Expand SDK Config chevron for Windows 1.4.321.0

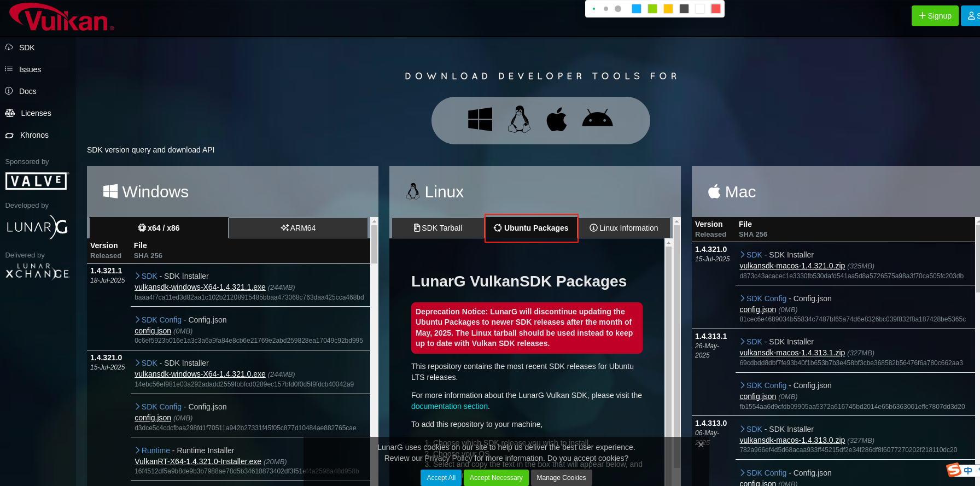pyautogui.click(x=138, y=406)
